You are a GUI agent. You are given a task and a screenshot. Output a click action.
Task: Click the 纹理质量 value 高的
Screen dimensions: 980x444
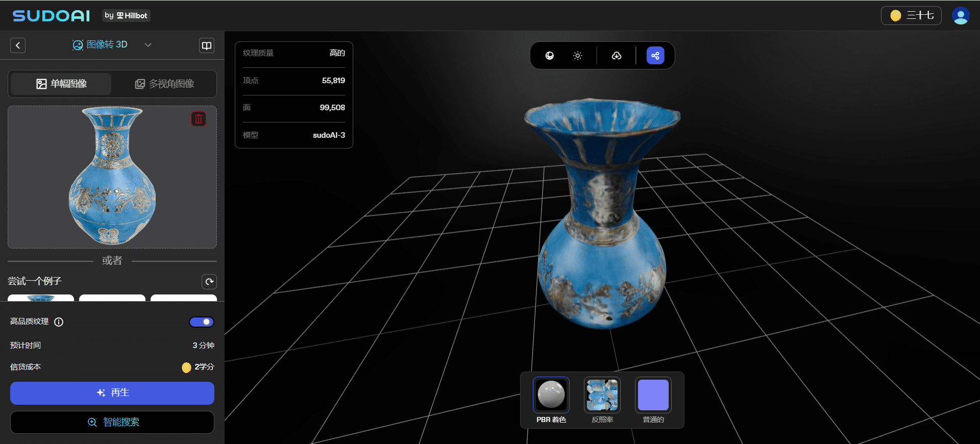(x=337, y=53)
